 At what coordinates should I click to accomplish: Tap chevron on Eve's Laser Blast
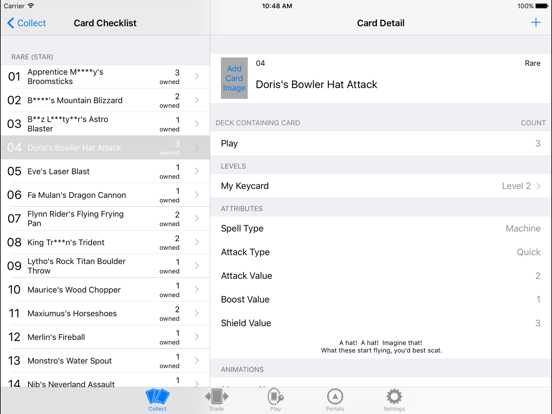point(197,171)
